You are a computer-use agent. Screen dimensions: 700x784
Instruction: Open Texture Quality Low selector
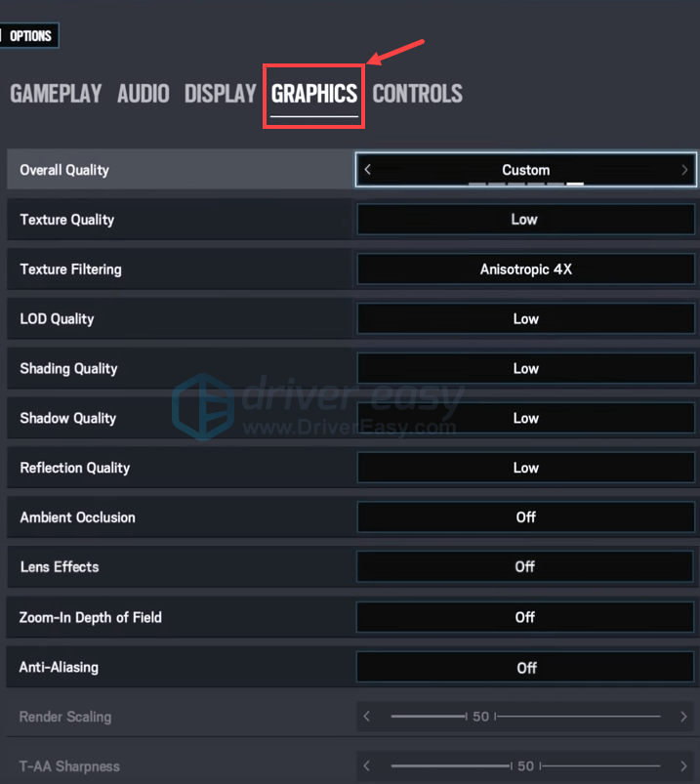point(526,219)
